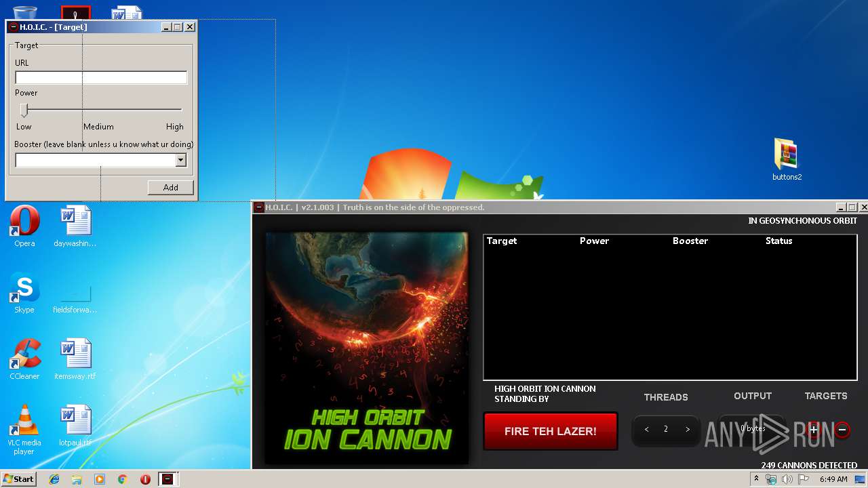Viewport: 868px width, 488px height.
Task: Click the 6:49 AM clock
Action: [x=833, y=479]
